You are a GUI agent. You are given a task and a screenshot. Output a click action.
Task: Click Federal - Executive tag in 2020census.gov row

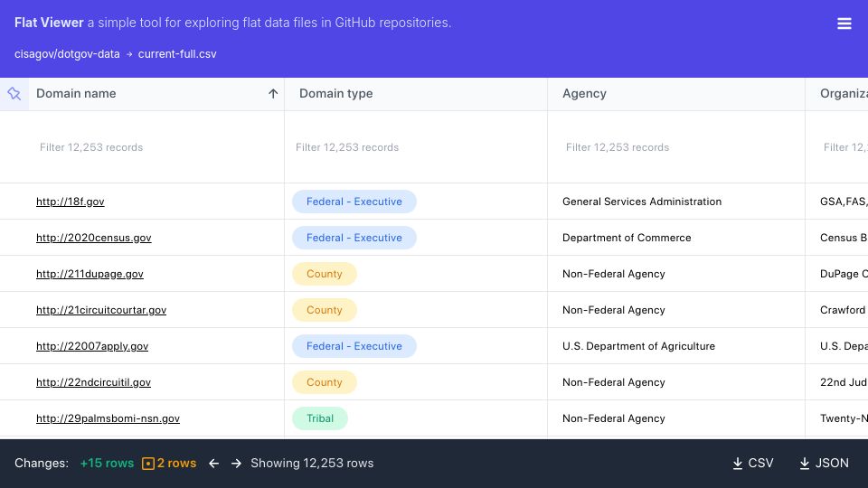[x=354, y=238]
